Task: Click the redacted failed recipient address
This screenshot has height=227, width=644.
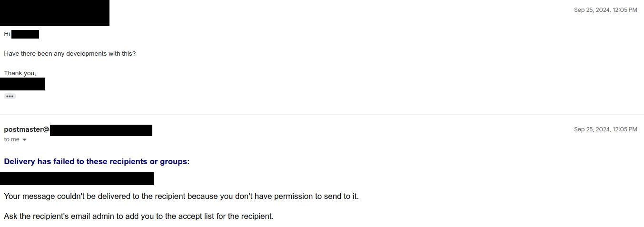Action: tap(77, 178)
